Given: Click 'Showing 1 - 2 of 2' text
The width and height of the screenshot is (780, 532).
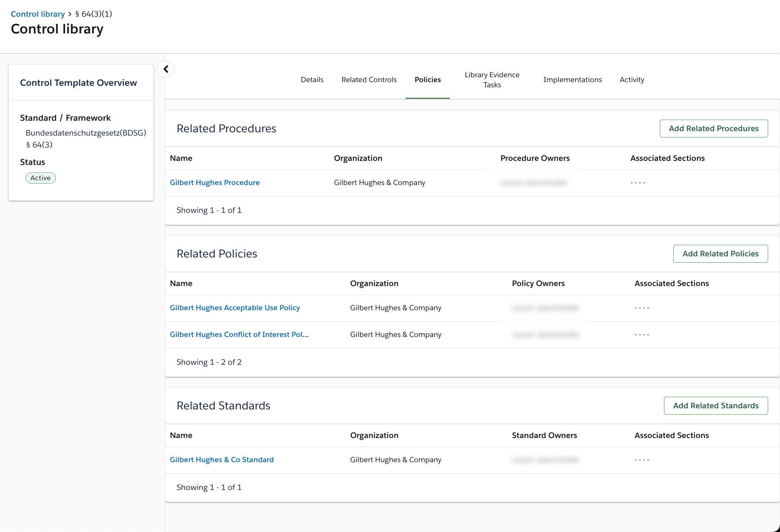Looking at the screenshot, I should (x=209, y=362).
